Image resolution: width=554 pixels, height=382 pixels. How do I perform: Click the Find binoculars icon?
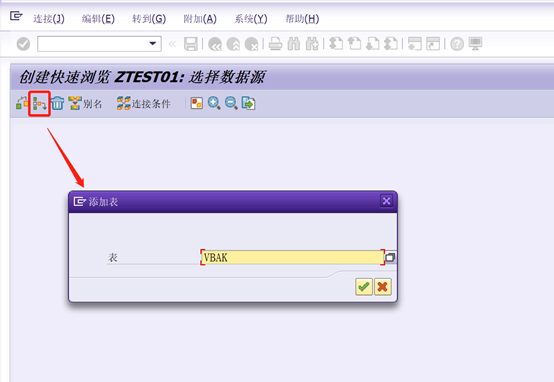[x=294, y=44]
